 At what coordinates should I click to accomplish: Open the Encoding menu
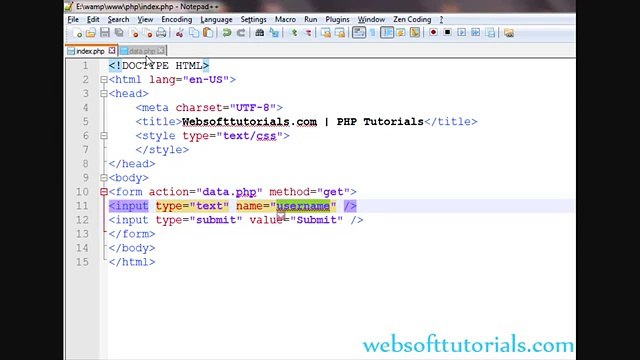tap(176, 20)
